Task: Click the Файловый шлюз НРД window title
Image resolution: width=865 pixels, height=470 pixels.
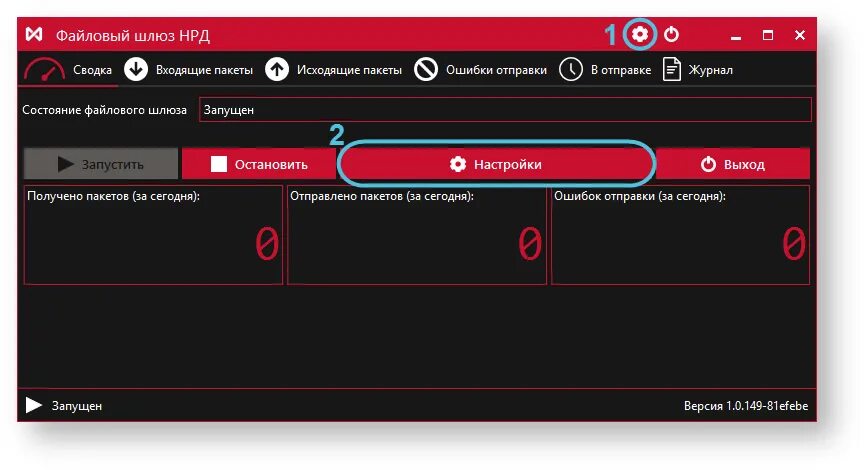Action: [x=133, y=35]
